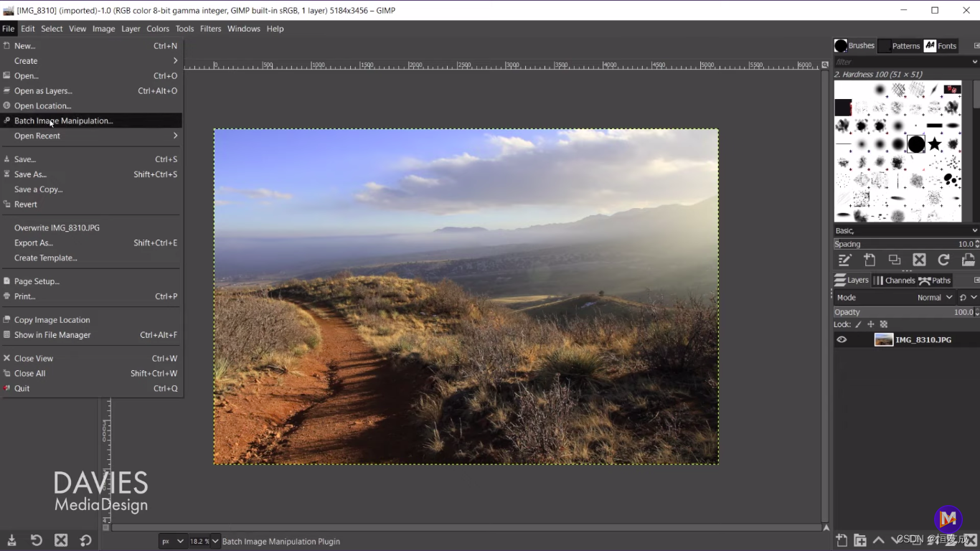Click the pixel lock brush icon
The height and width of the screenshot is (551, 980).
pyautogui.click(x=858, y=324)
